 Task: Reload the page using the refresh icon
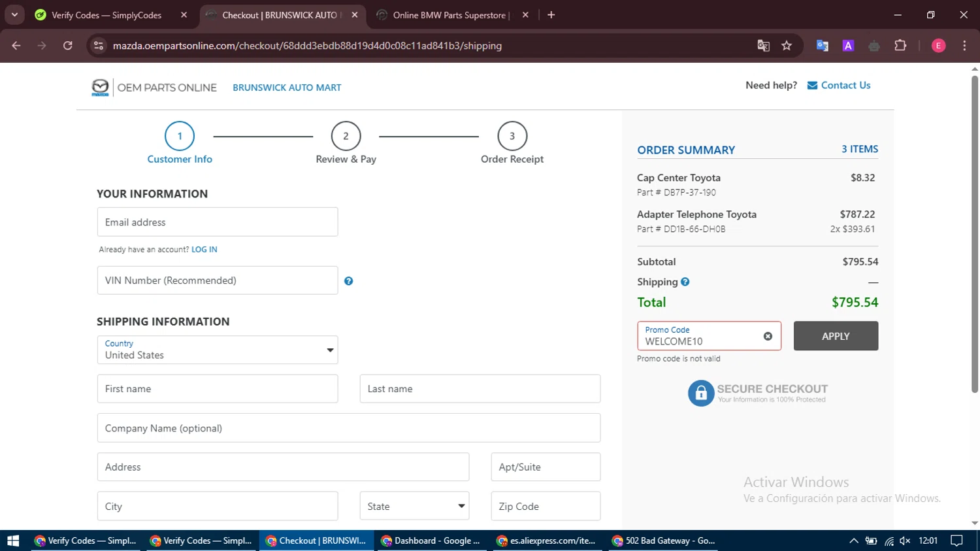click(x=68, y=46)
